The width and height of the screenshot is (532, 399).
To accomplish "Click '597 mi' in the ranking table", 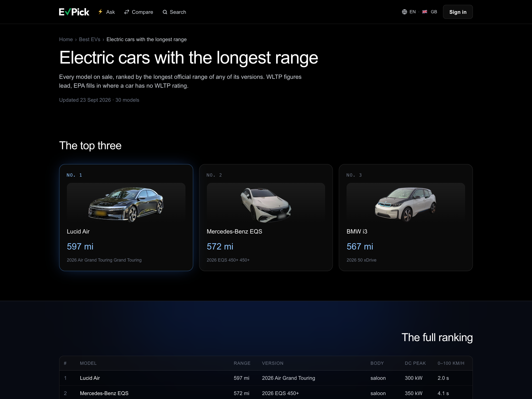I will (241, 378).
